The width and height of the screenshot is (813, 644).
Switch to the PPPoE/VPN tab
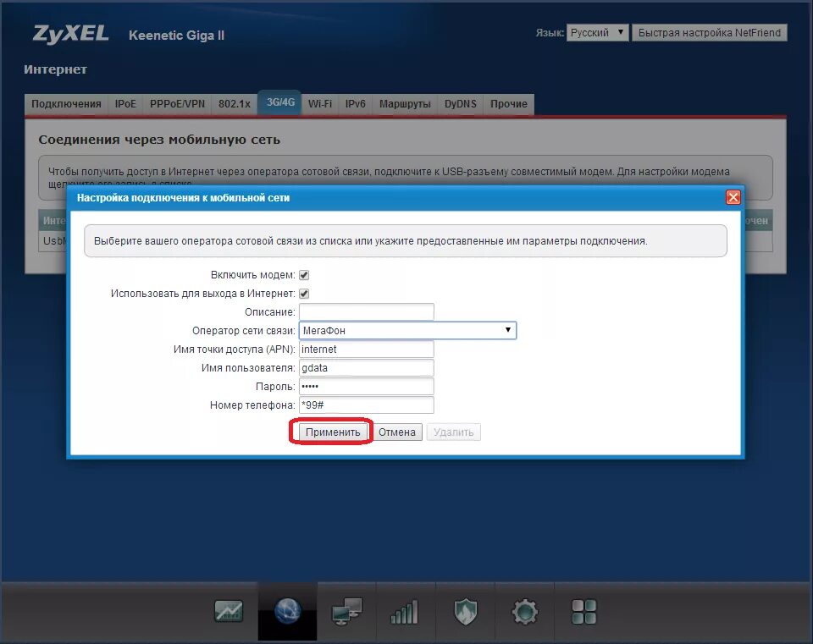tap(177, 103)
